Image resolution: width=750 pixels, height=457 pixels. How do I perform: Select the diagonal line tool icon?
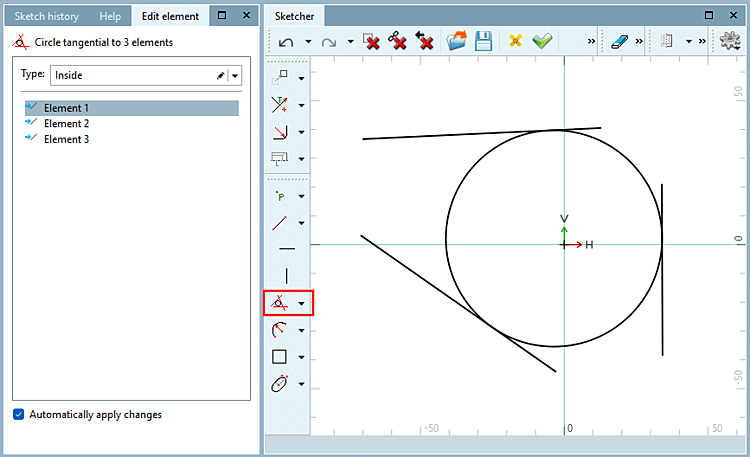pyautogui.click(x=279, y=223)
